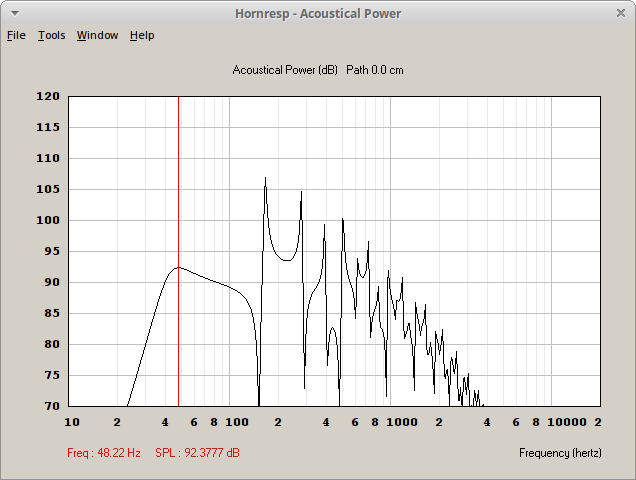Click the 'Path 0.0 cm' label
Viewport: 636px width, 480px height.
(x=375, y=70)
